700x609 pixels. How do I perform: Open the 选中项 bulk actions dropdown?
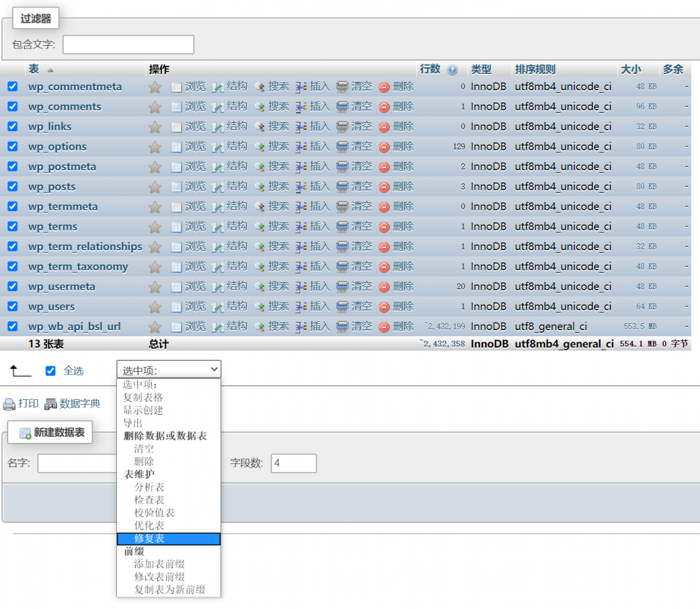(168, 369)
